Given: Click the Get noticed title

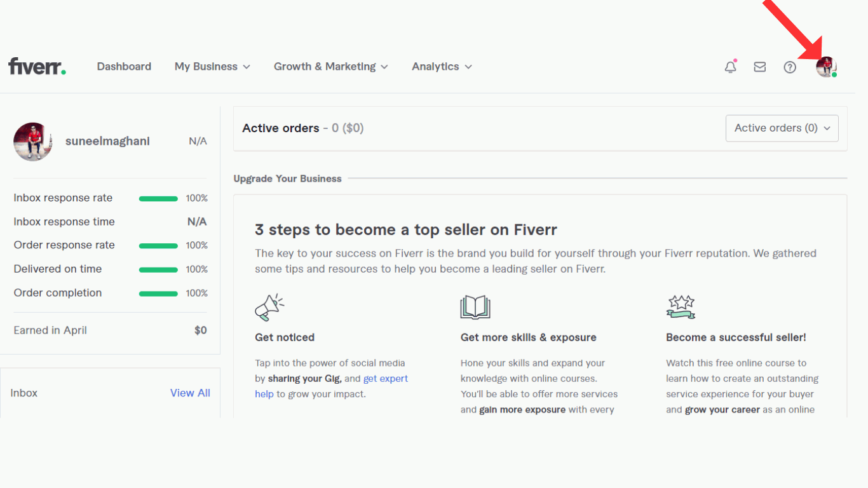Looking at the screenshot, I should click(285, 337).
